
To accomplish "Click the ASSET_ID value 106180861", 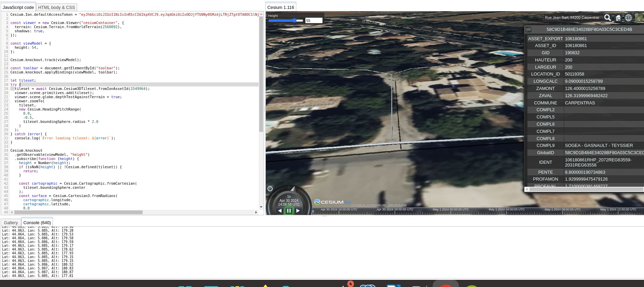I will click(x=576, y=46).
